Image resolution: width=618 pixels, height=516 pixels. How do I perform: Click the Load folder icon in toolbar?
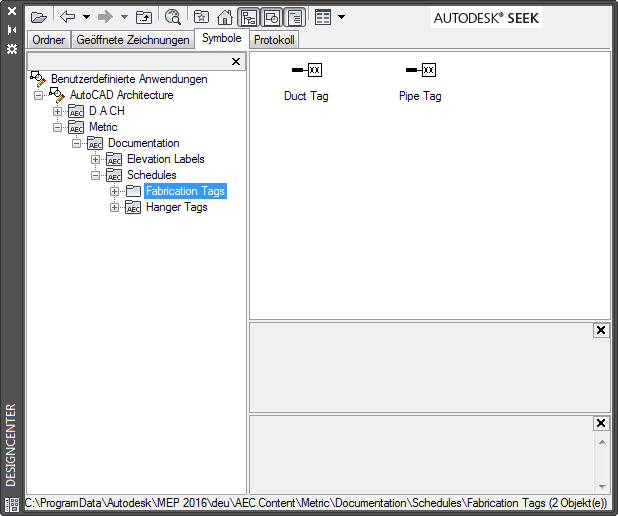point(39,17)
